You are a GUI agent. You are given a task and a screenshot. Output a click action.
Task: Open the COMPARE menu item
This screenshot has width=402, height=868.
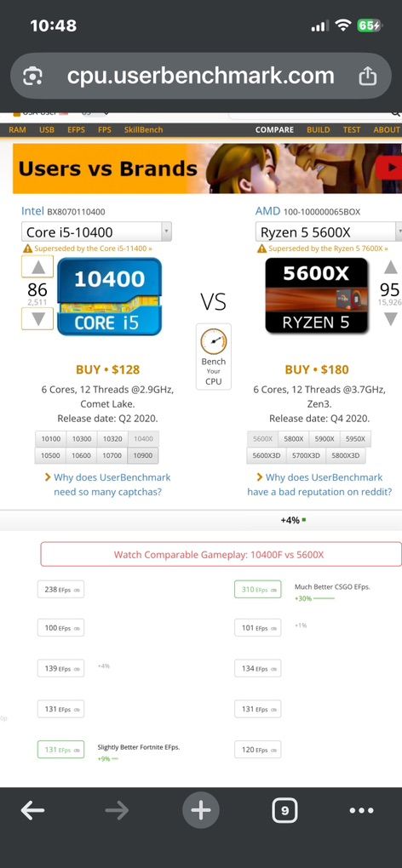pos(274,129)
